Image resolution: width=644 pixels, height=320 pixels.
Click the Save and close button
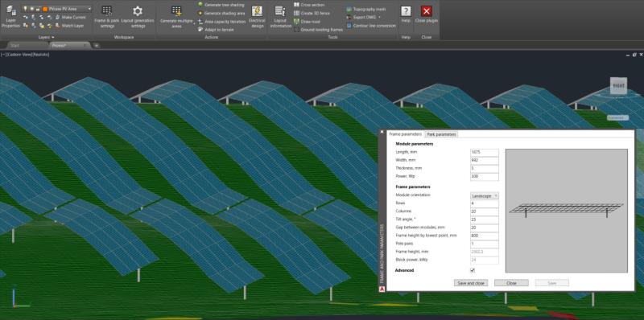point(471,283)
